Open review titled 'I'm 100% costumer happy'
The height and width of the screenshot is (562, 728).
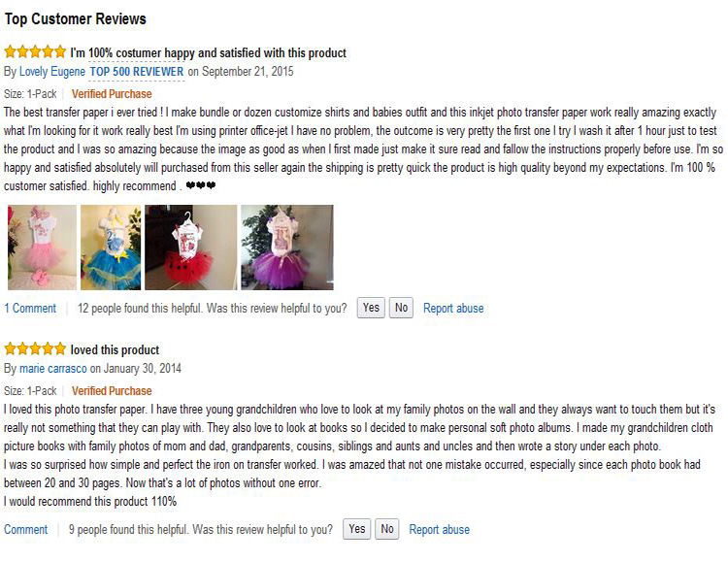point(208,52)
